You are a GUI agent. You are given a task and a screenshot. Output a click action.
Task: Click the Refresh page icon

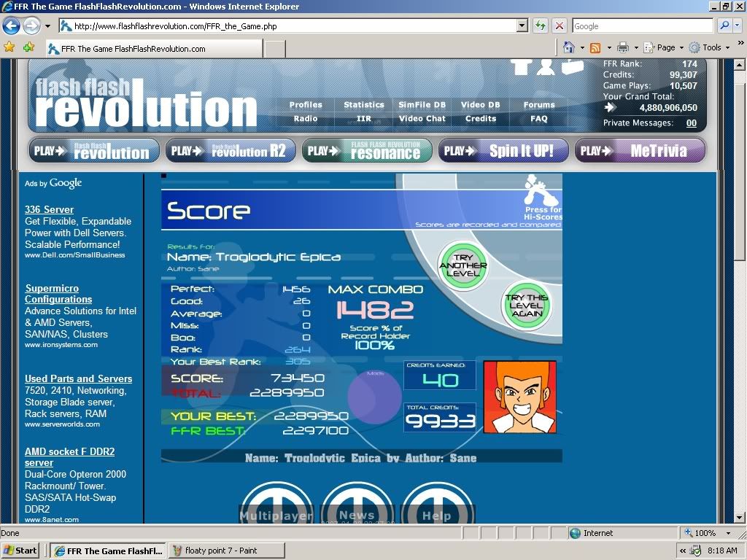(541, 26)
